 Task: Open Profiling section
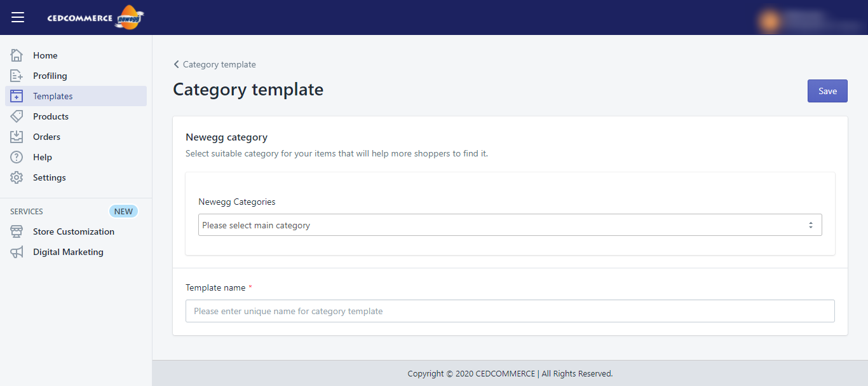76,76
